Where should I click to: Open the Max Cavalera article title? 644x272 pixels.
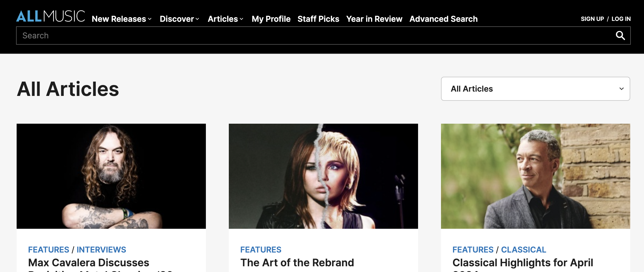point(88,262)
